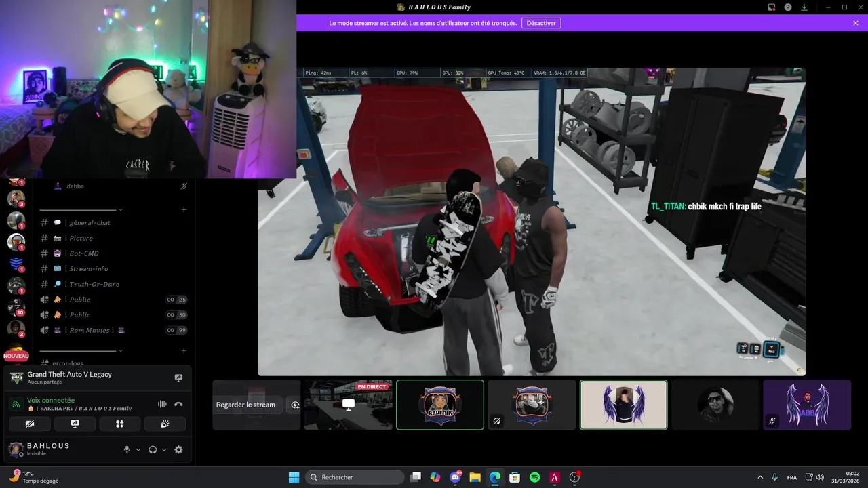The height and width of the screenshot is (488, 868).
Task: Disconnect from voice with the hang-up icon
Action: coord(178,404)
